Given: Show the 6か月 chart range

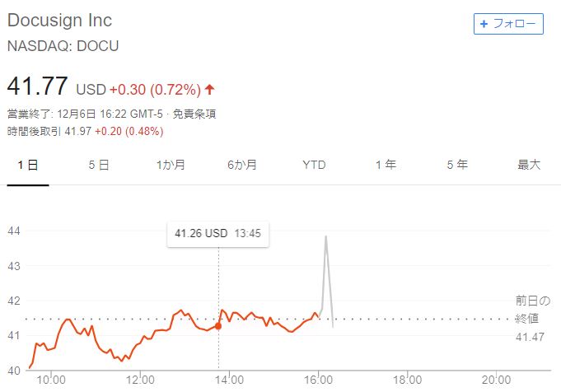Looking at the screenshot, I should [242, 165].
